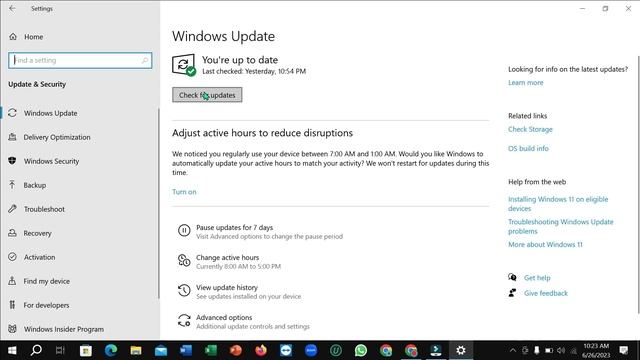
Task: Open More about Windows 11 link
Action: pos(545,244)
